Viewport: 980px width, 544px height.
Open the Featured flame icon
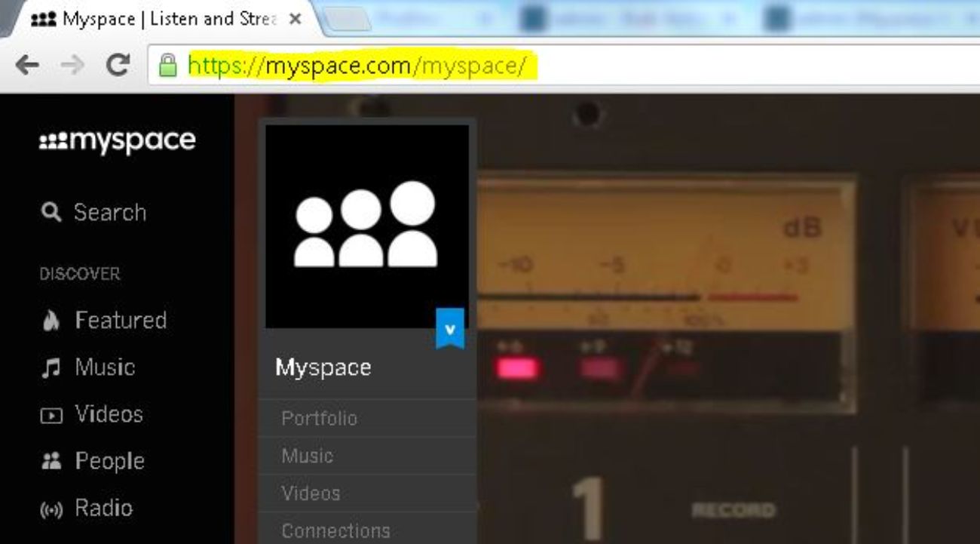tap(51, 320)
